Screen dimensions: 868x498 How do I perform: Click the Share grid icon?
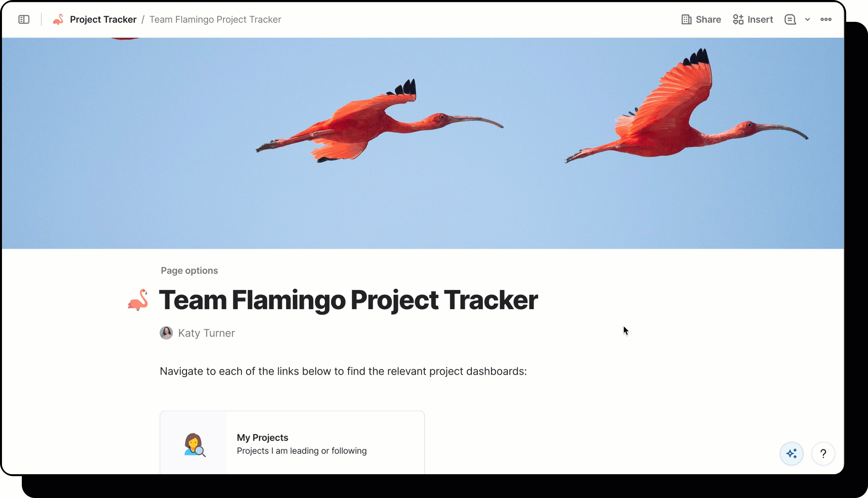[x=686, y=20]
